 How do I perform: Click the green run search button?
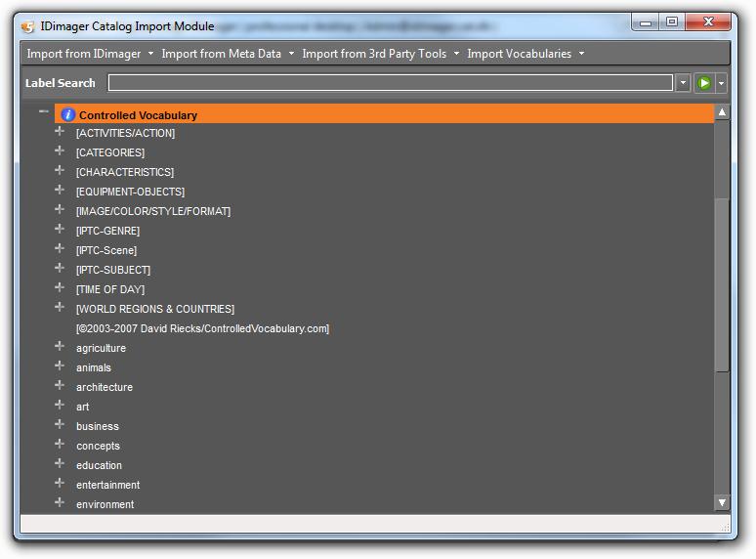click(703, 84)
